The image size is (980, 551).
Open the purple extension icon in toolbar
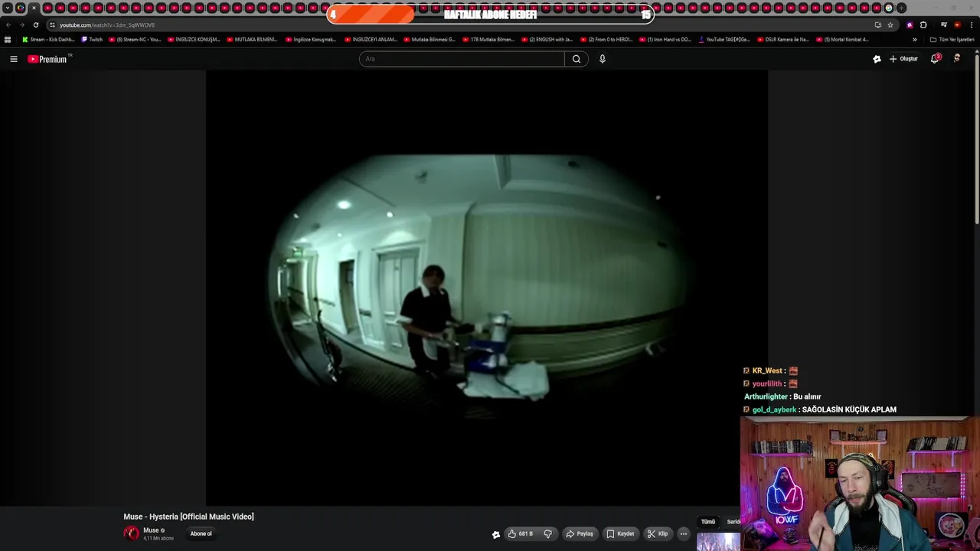(x=910, y=24)
